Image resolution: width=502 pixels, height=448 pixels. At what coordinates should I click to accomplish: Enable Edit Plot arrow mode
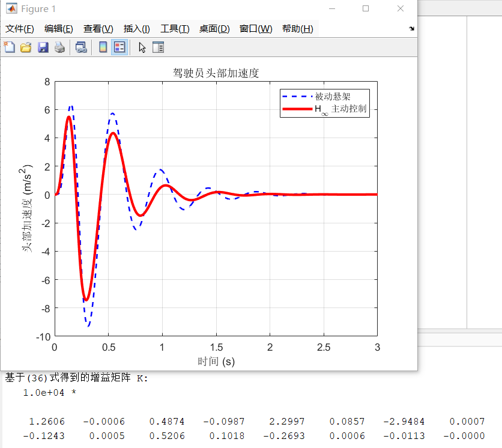[142, 47]
